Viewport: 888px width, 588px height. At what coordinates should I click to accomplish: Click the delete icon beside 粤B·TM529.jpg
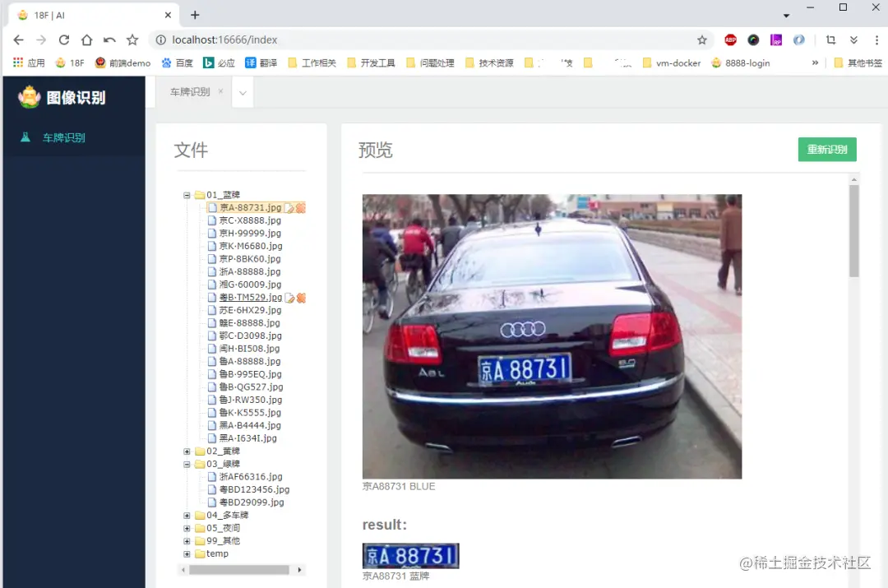click(300, 297)
